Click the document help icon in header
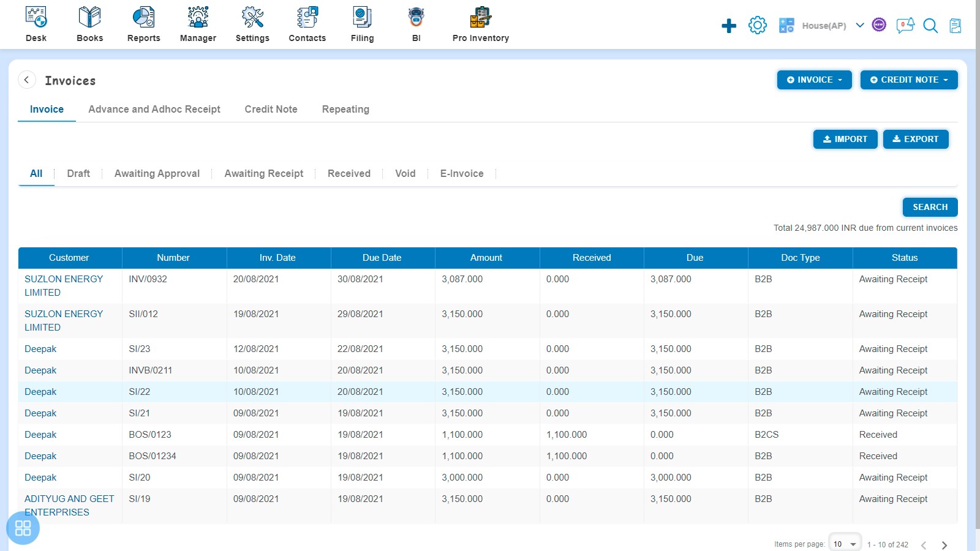The height and width of the screenshot is (551, 980). coord(956,26)
